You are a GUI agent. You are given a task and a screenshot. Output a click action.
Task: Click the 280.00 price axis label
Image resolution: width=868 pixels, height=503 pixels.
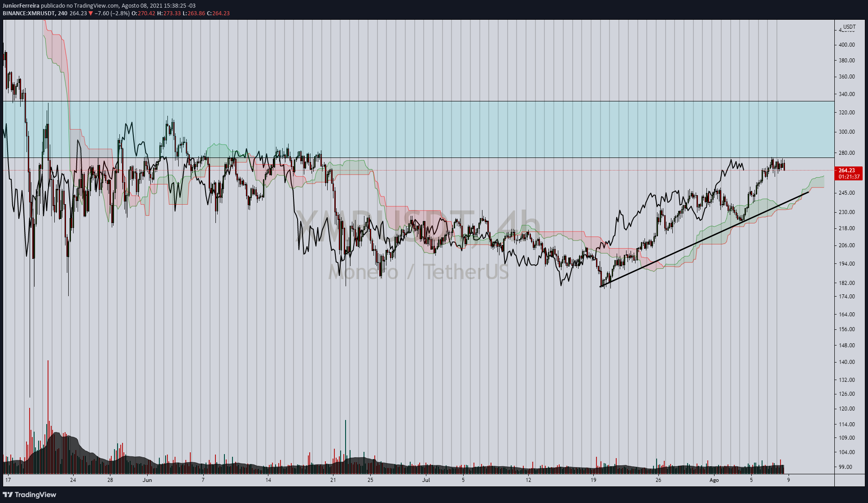point(847,153)
